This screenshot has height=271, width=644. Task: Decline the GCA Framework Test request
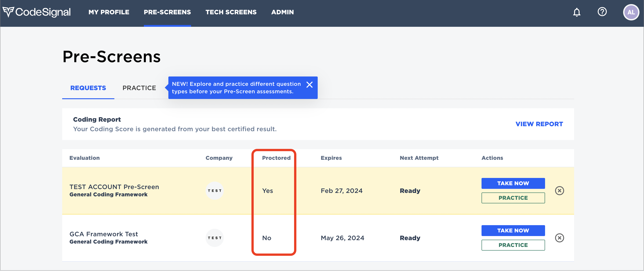coord(559,238)
